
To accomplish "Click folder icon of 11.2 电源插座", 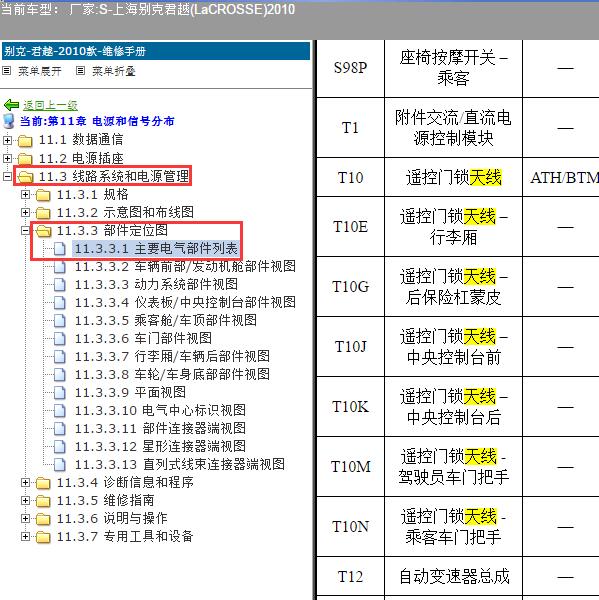I will point(25,158).
